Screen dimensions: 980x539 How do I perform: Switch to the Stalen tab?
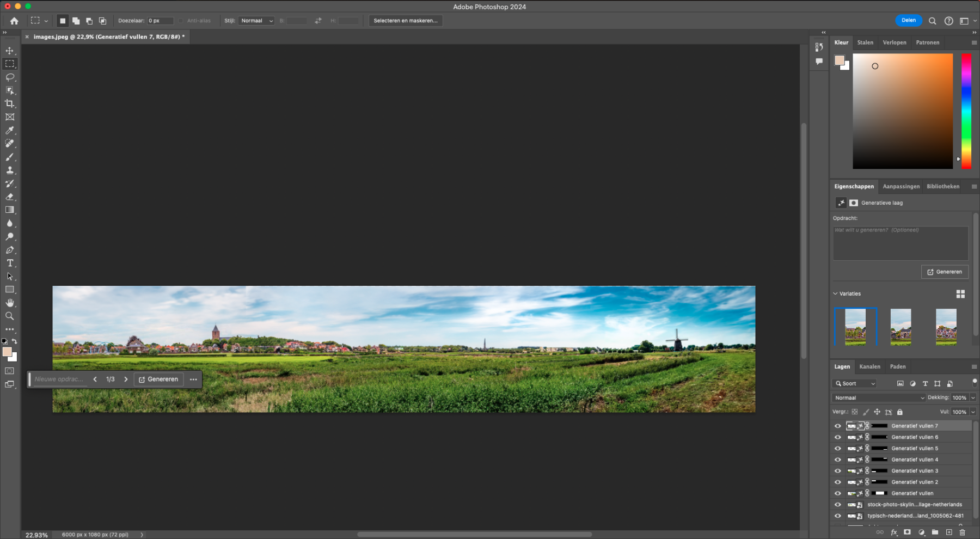(865, 42)
